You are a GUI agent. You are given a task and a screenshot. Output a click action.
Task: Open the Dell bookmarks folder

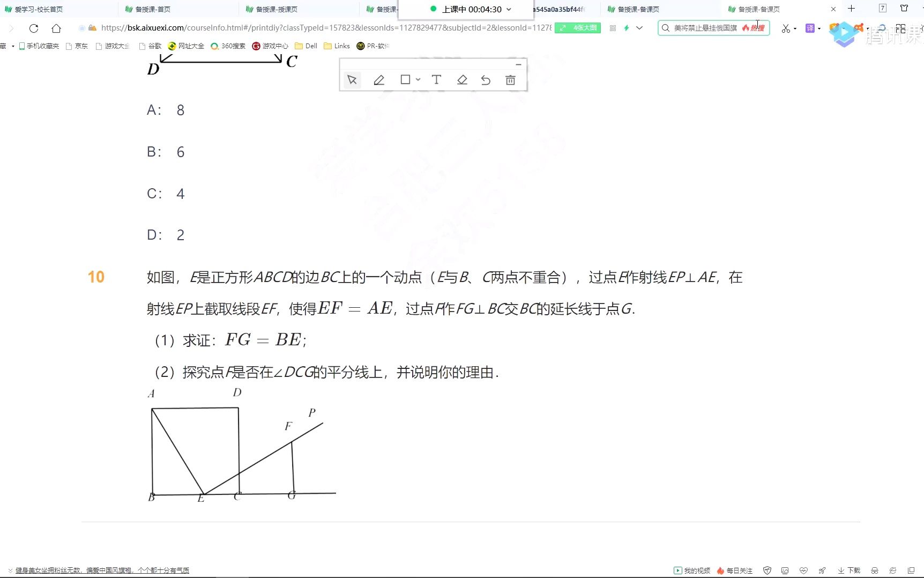(306, 46)
